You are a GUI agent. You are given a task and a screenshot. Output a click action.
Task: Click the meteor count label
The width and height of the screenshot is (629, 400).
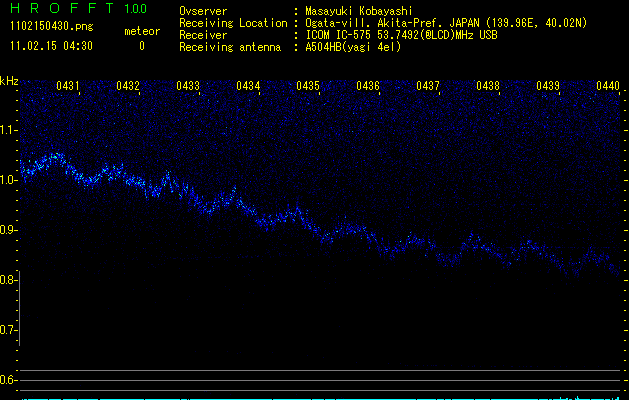point(142,31)
